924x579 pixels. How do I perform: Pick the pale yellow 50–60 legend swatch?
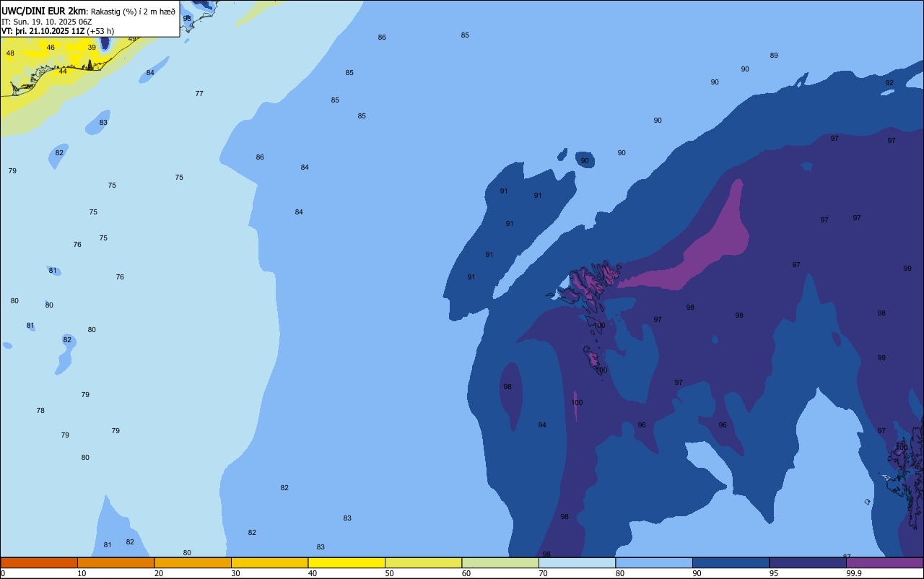click(423, 562)
